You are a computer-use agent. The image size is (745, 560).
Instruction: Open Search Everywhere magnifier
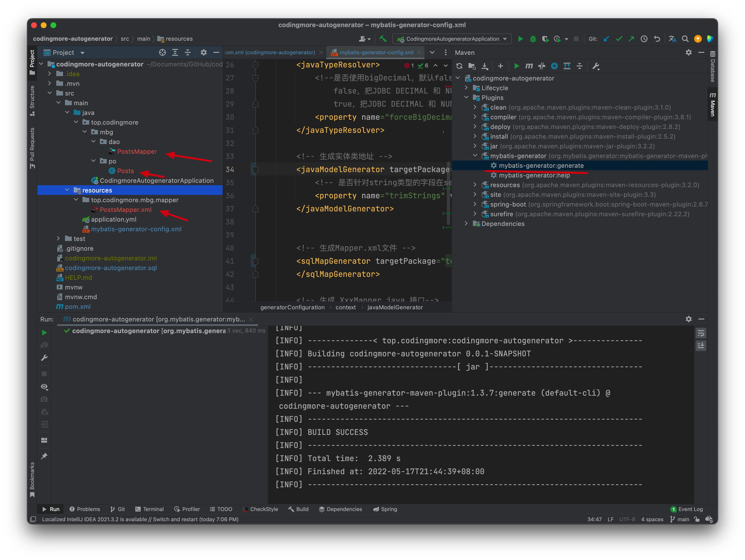(685, 39)
